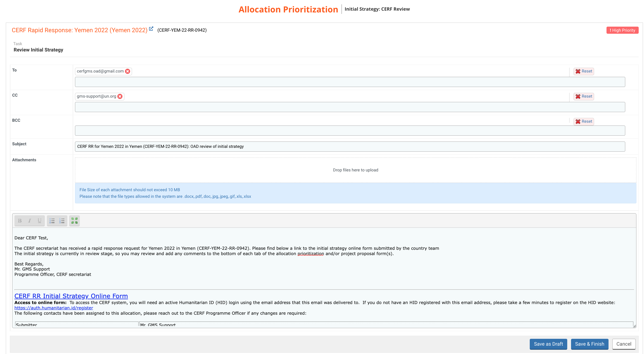Click the misspelled word 'prioritization' in body
The height and width of the screenshot is (354, 644).
point(311,254)
